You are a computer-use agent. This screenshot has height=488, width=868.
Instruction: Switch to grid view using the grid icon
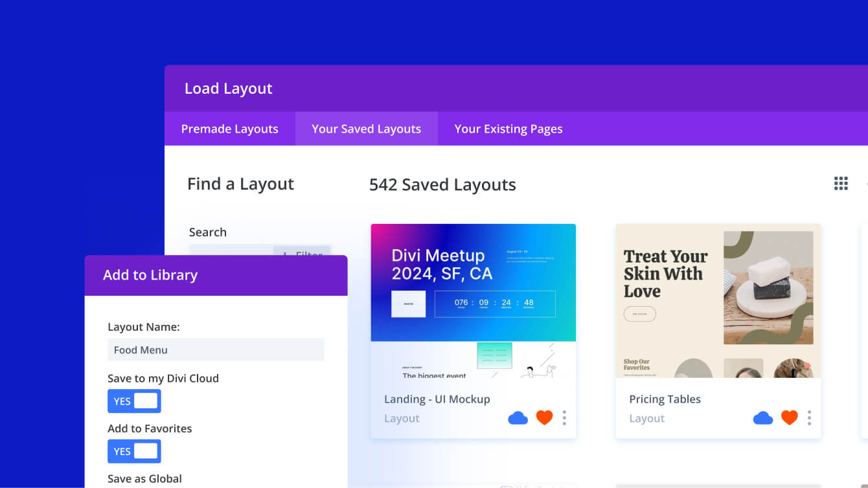click(840, 183)
